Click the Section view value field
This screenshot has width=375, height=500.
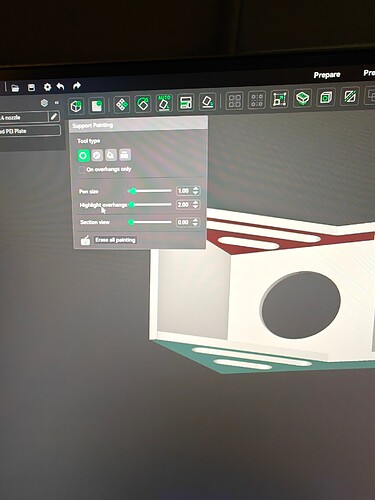click(x=184, y=222)
